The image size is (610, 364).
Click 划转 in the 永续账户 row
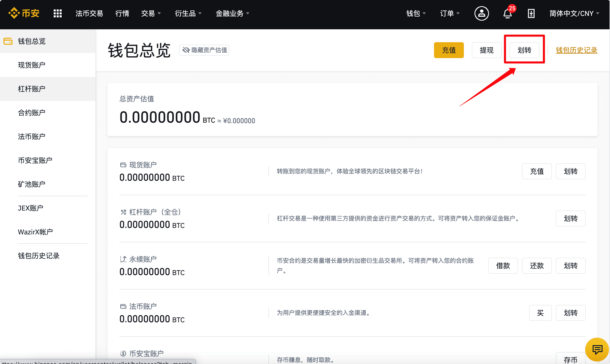tap(570, 266)
